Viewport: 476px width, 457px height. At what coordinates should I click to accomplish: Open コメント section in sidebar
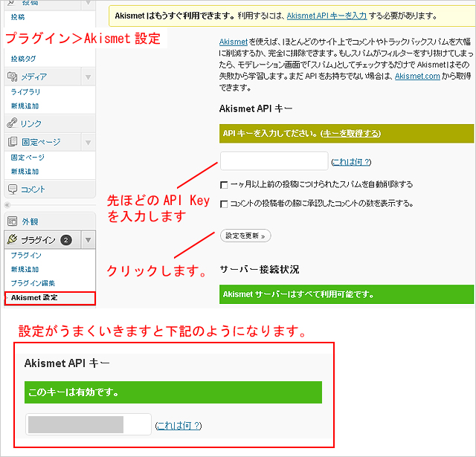click(33, 189)
